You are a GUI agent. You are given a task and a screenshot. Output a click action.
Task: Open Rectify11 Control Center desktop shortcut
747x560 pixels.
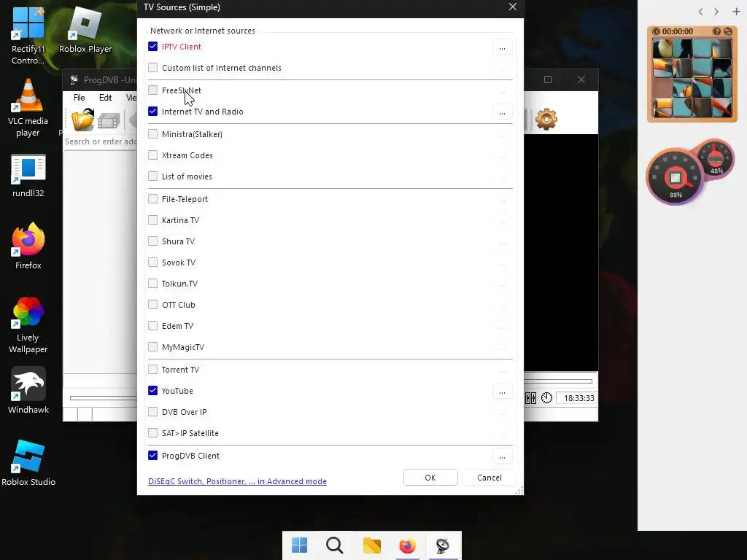tap(28, 36)
